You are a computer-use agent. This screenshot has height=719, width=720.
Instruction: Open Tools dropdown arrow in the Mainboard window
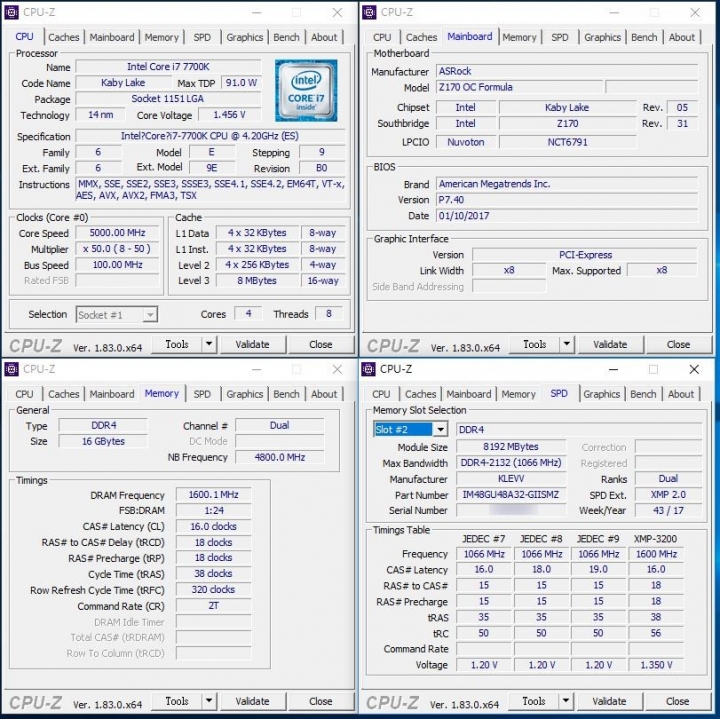567,344
